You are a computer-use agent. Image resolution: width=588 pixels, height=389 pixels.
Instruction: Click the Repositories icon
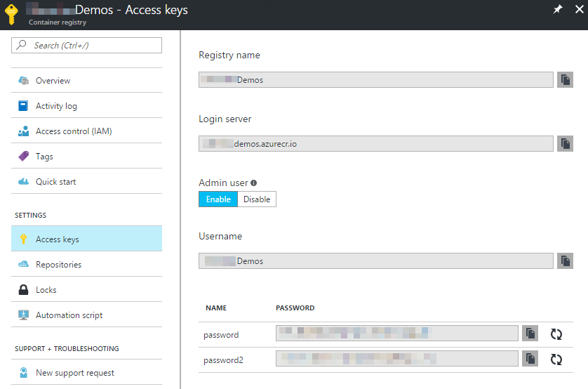point(24,264)
